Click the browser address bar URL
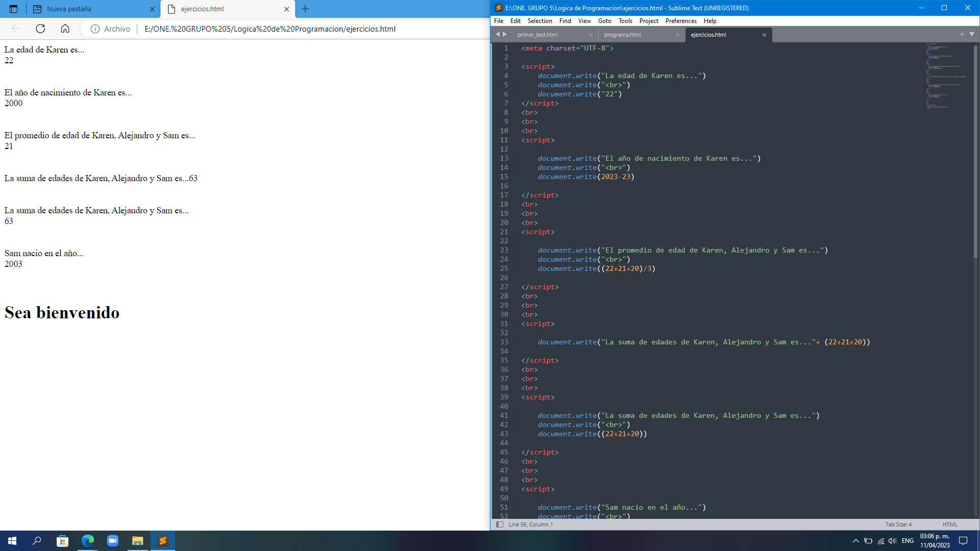This screenshot has height=551, width=980. point(269,29)
